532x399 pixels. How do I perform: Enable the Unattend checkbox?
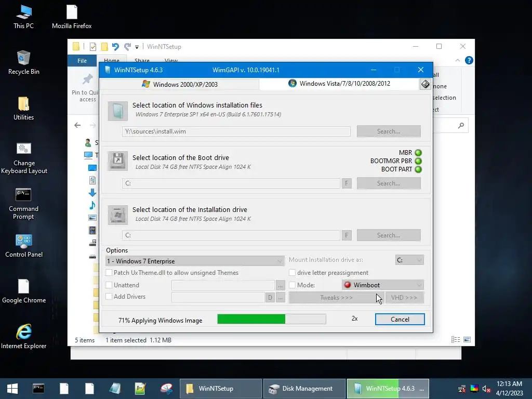[x=109, y=285]
